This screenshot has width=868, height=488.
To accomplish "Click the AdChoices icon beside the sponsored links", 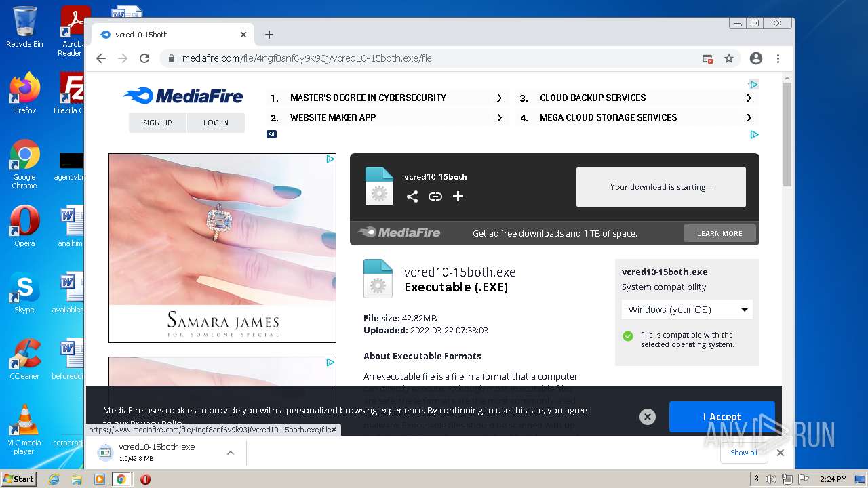I will (753, 85).
